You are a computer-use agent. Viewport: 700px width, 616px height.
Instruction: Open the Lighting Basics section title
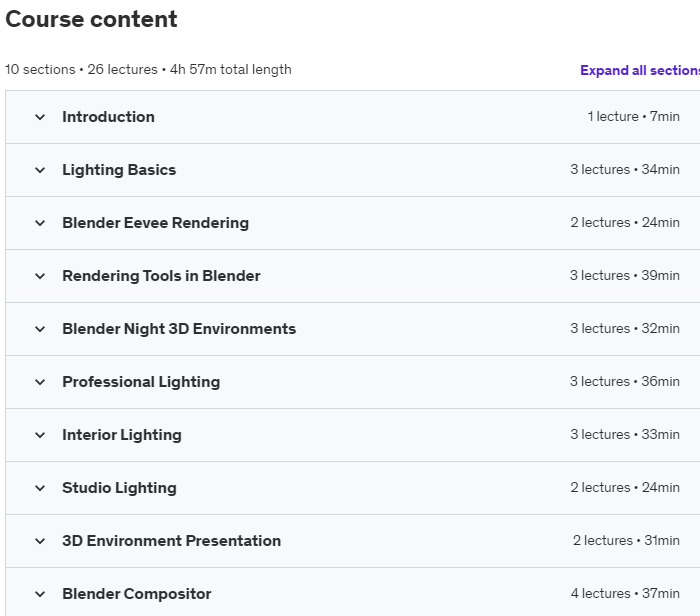pos(119,170)
